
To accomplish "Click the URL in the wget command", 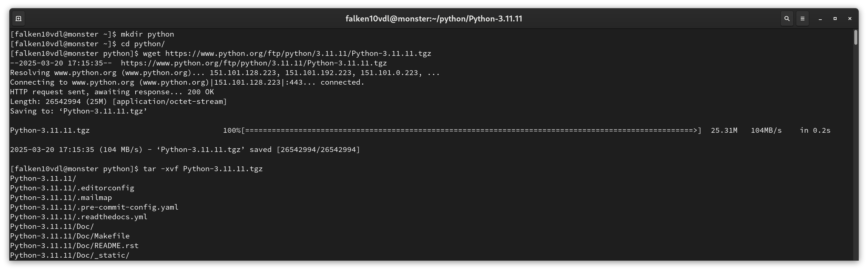I will point(298,53).
